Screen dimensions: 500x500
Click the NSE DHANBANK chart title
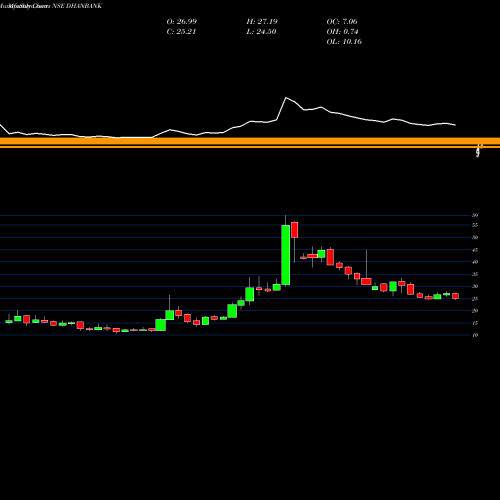coord(51,6)
